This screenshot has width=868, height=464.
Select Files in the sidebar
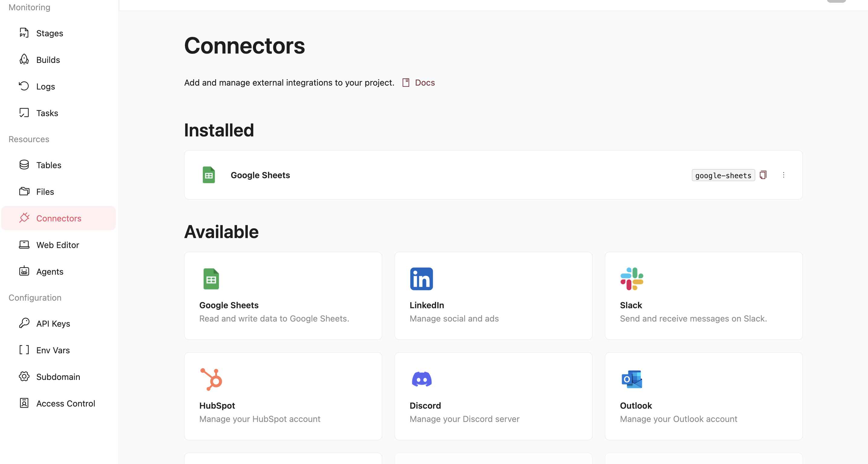point(58,191)
